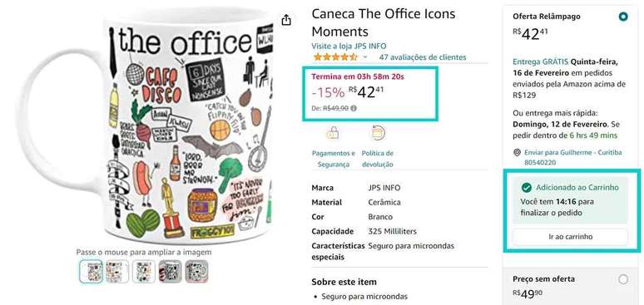Select the third mug thumbnail

[x=144, y=271]
